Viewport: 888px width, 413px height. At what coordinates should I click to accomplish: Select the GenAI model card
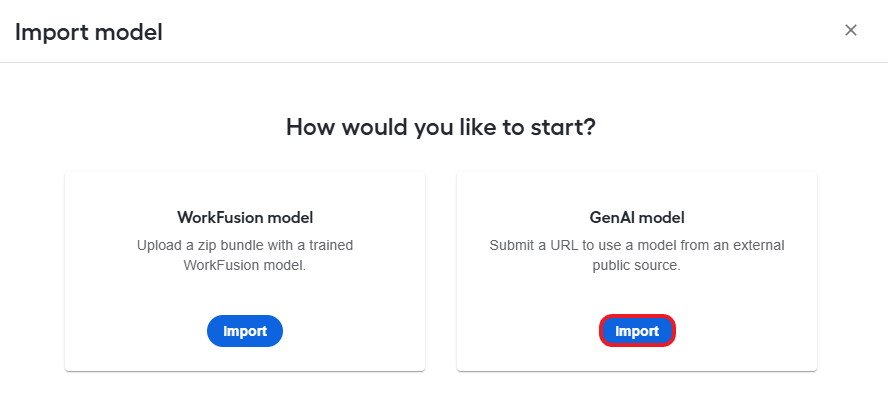coord(637,272)
